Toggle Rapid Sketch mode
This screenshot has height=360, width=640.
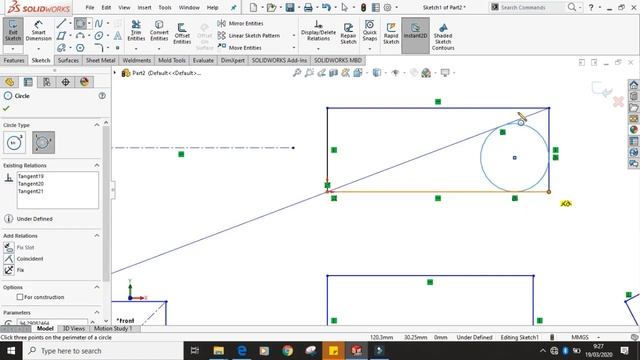pyautogui.click(x=391, y=33)
